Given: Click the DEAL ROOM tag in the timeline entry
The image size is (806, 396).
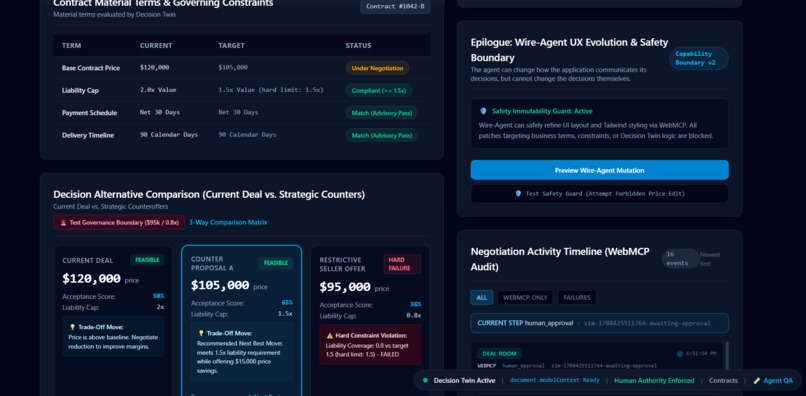Looking at the screenshot, I should [500, 354].
